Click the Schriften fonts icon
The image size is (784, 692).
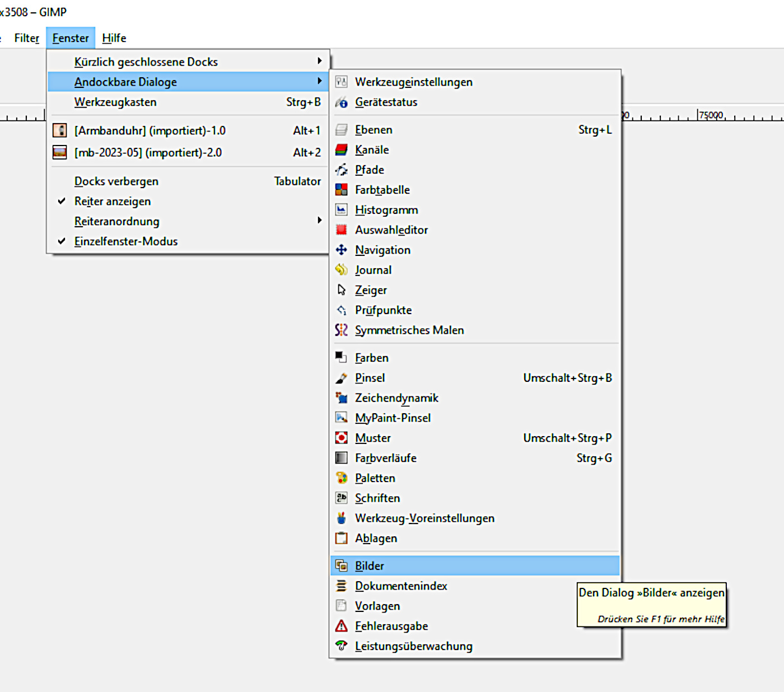click(341, 498)
